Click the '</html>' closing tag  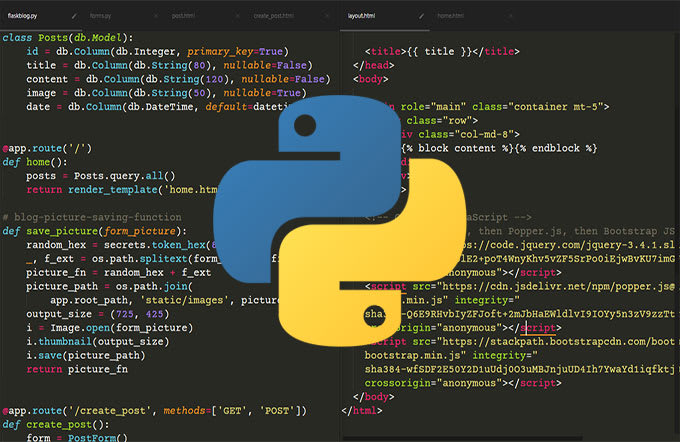click(362, 411)
